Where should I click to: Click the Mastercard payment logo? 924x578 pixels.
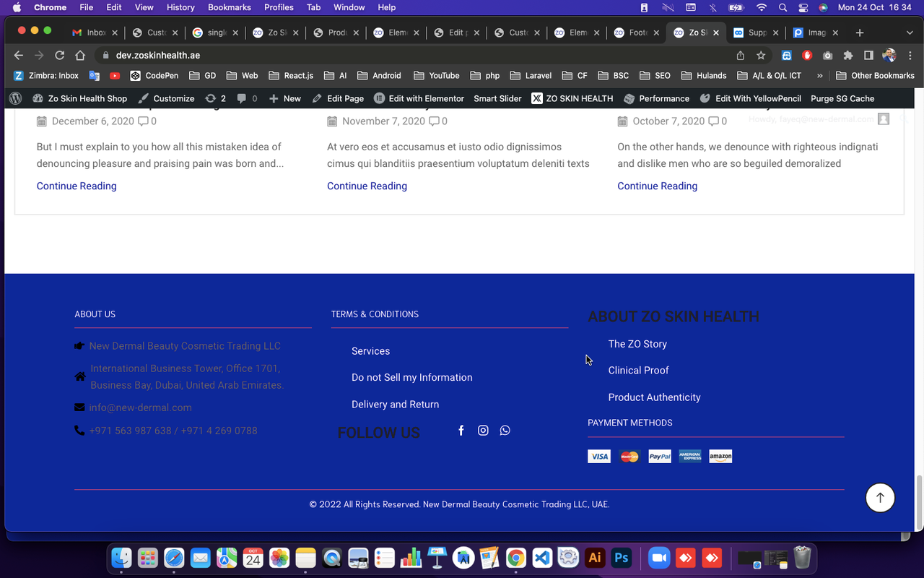629,457
